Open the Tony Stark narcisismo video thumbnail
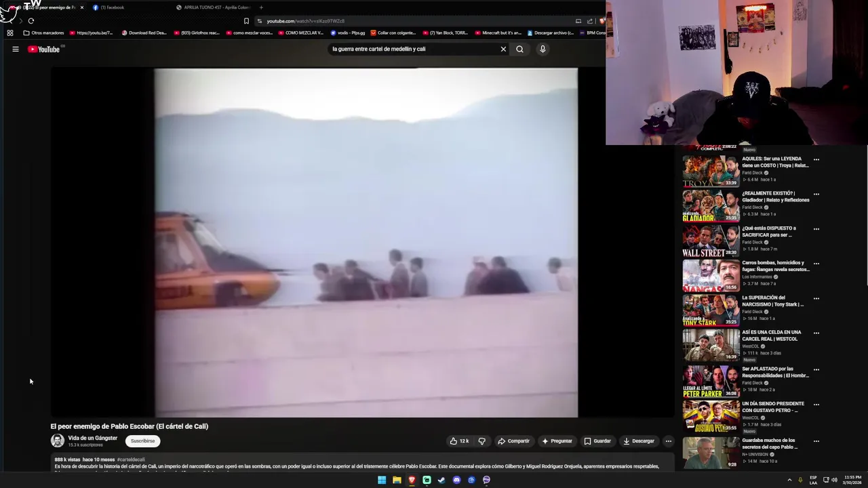 click(711, 310)
